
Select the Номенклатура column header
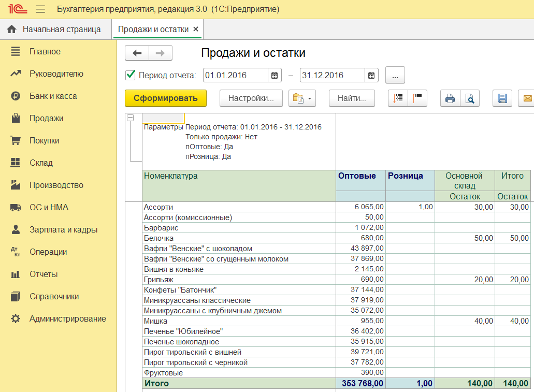[239, 186]
